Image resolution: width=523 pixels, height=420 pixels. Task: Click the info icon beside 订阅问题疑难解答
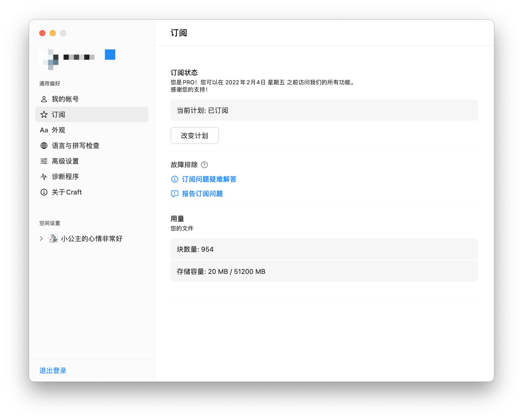coord(175,179)
